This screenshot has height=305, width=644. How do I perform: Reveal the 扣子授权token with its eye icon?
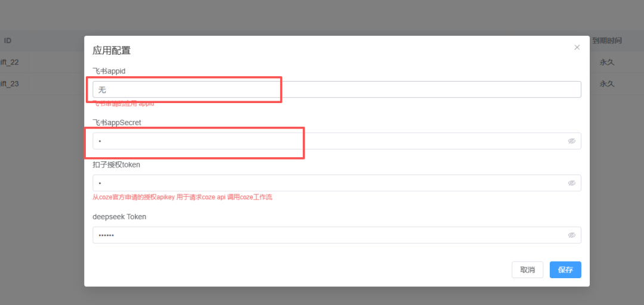[572, 183]
